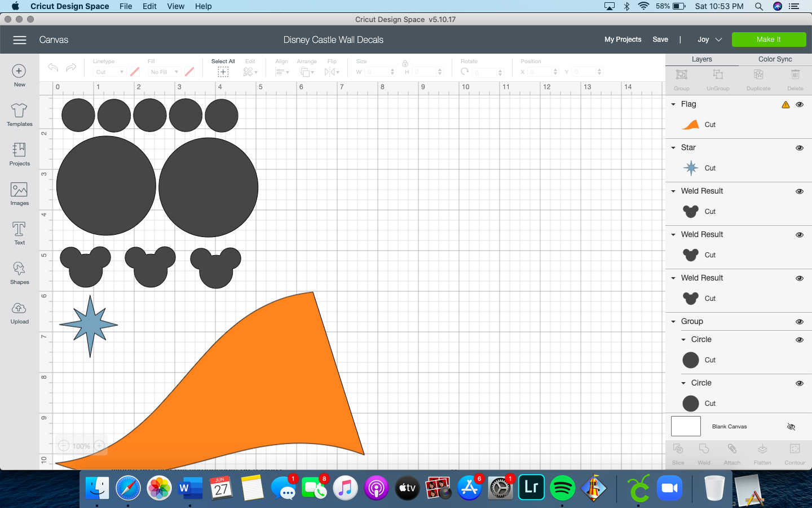812x508 pixels.
Task: Open My Projects
Action: pyautogui.click(x=623, y=40)
